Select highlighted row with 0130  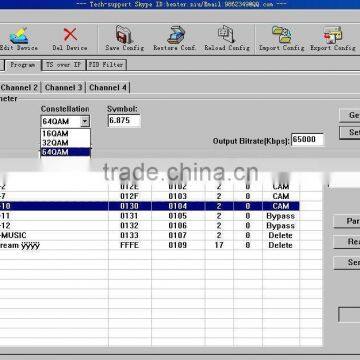(x=149, y=206)
